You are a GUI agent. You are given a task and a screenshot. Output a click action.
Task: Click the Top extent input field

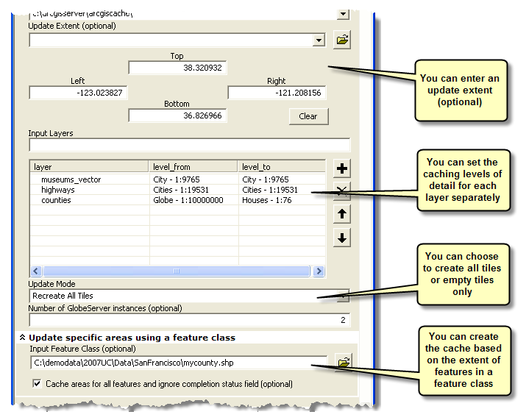point(177,68)
